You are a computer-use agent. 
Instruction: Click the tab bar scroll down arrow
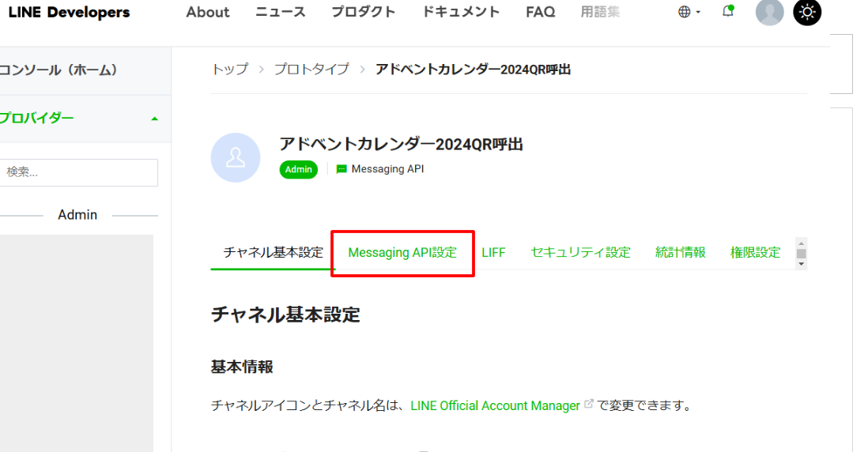[x=801, y=264]
